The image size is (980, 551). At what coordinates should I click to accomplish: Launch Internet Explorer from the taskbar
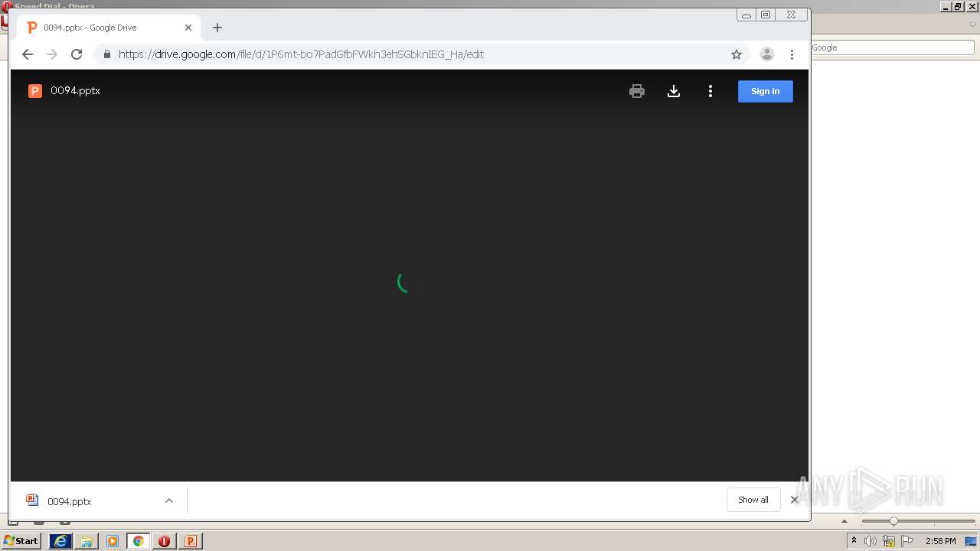click(x=60, y=541)
